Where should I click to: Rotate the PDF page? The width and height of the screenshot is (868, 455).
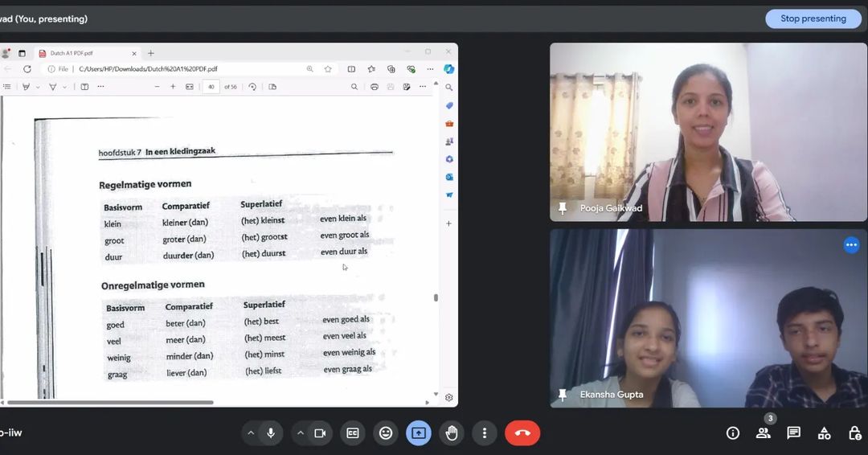(x=252, y=87)
